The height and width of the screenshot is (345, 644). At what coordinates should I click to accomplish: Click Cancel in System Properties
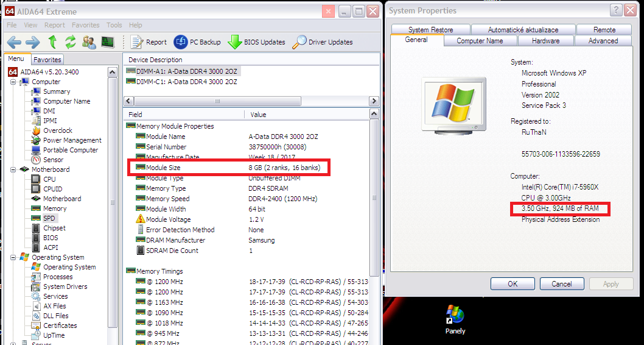click(561, 283)
